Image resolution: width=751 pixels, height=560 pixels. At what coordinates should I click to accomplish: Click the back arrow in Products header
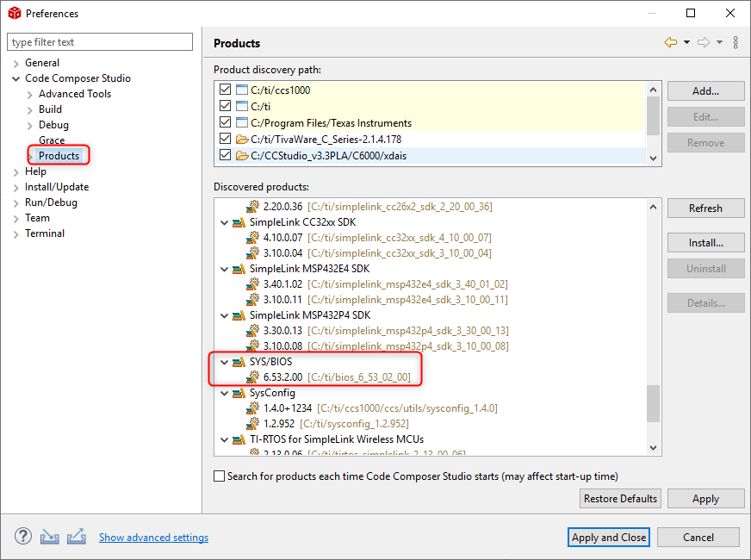[673, 41]
